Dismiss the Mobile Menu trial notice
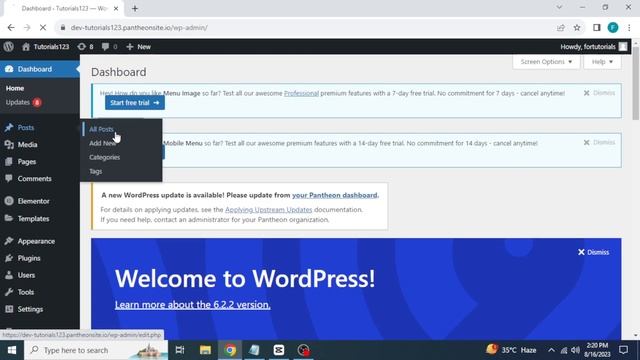 tap(599, 142)
